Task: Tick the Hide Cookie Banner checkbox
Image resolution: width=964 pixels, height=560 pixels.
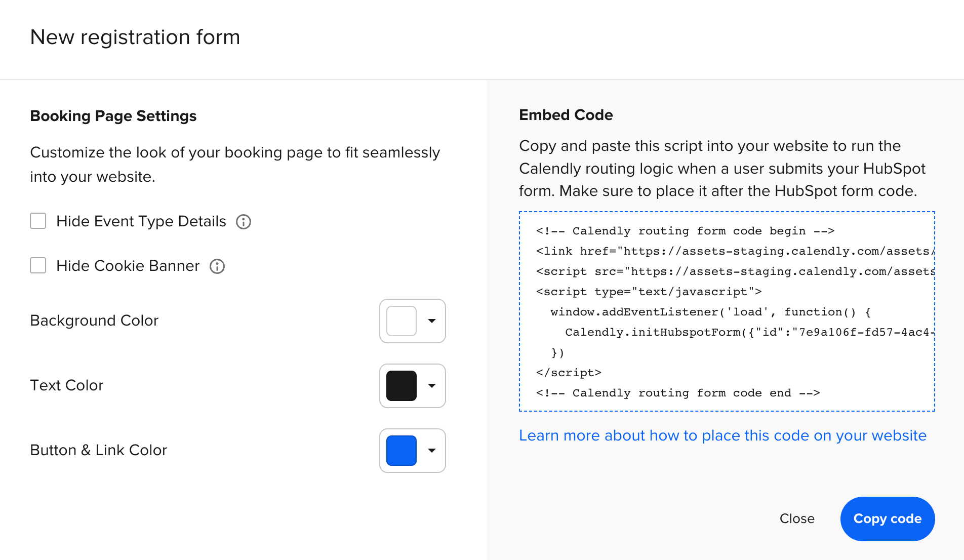Action: click(38, 266)
